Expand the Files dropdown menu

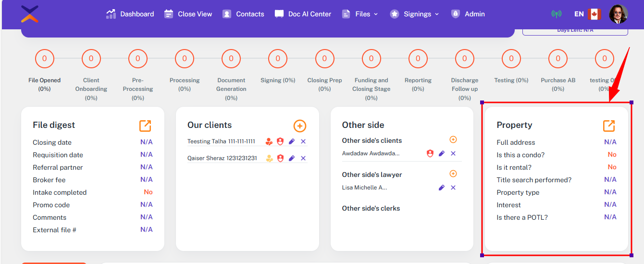[360, 14]
